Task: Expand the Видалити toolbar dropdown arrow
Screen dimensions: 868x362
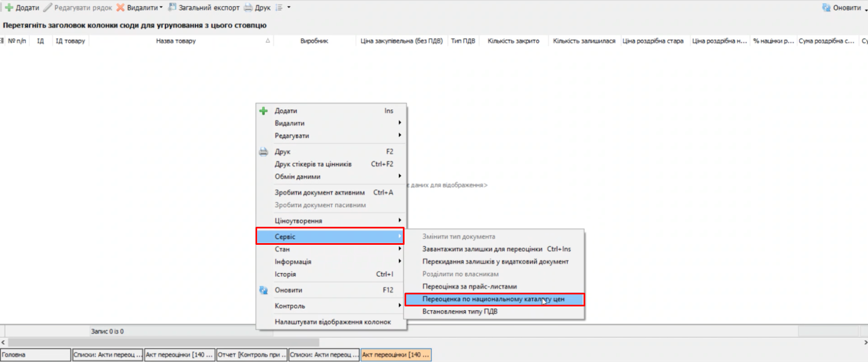Action: (x=161, y=8)
